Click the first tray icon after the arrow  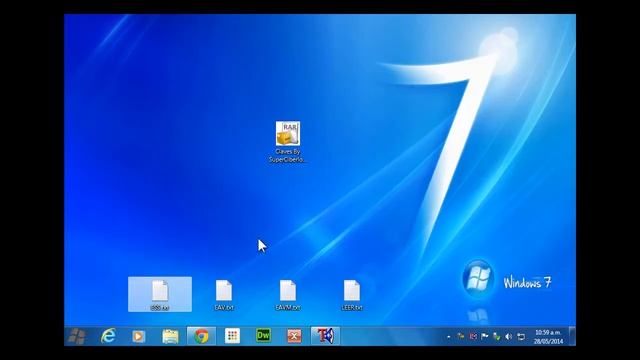pos(461,337)
